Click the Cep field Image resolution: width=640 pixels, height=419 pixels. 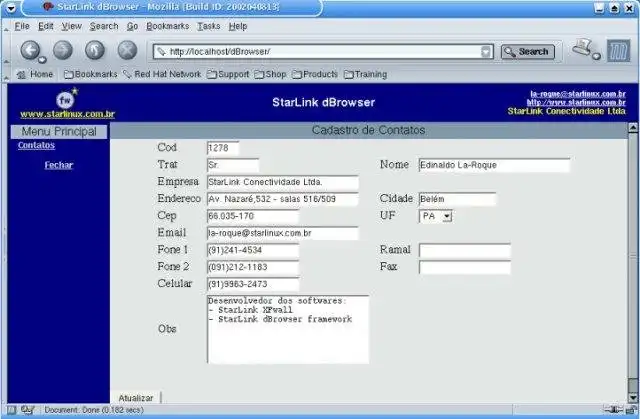tap(253, 216)
